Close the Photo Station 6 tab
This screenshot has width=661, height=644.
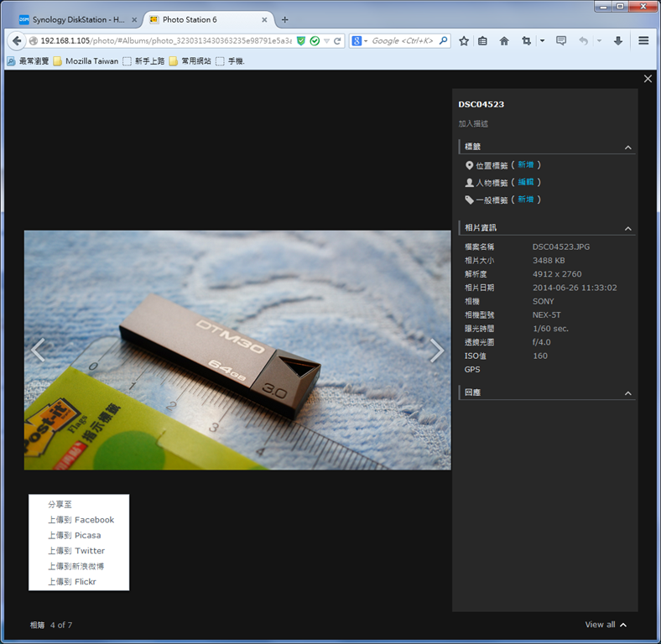click(264, 20)
